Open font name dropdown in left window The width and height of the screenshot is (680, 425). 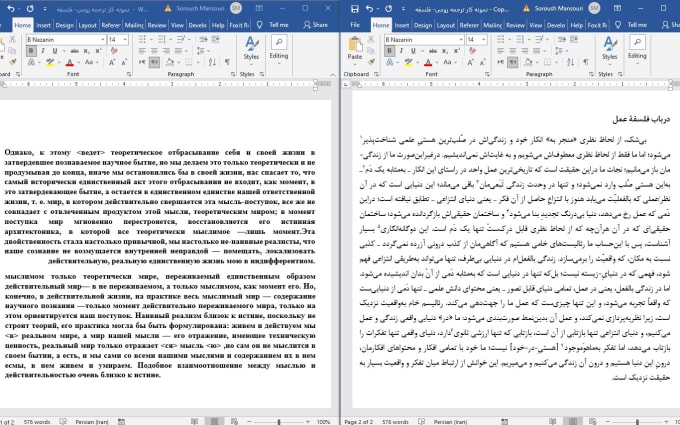[103, 39]
